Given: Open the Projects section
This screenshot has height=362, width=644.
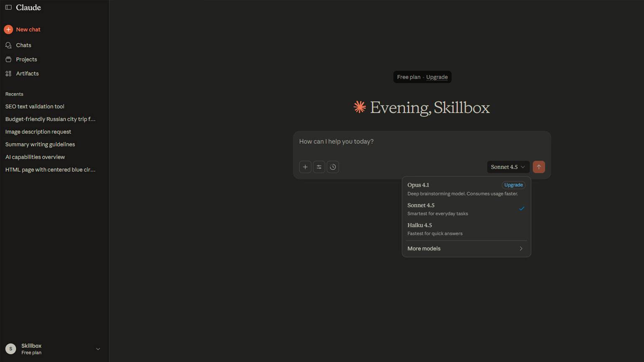Looking at the screenshot, I should [x=26, y=59].
